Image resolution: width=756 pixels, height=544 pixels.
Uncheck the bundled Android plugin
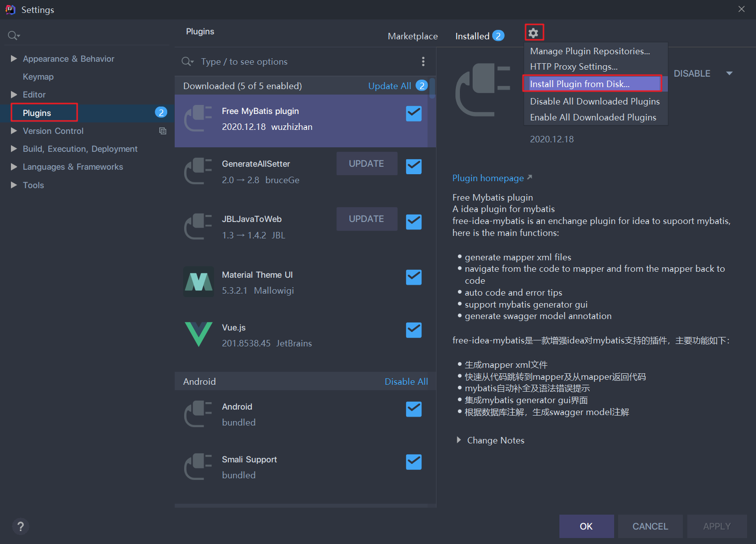(x=414, y=409)
